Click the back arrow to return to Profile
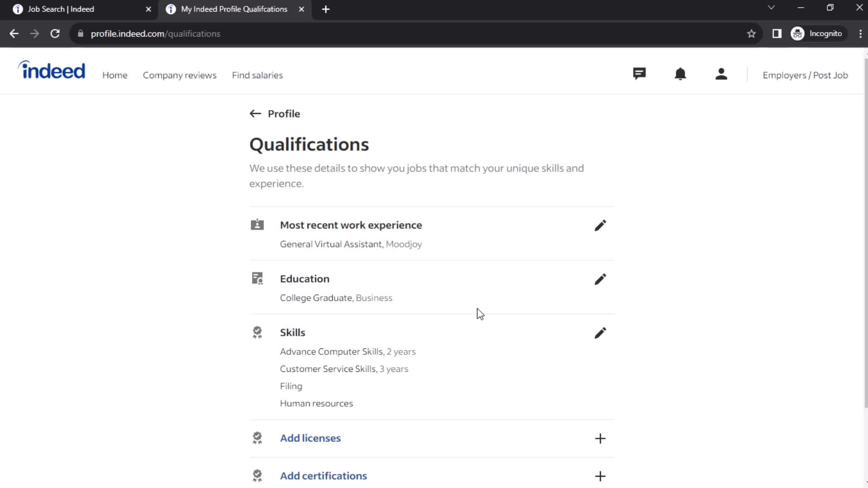The image size is (868, 488). pyautogui.click(x=255, y=113)
